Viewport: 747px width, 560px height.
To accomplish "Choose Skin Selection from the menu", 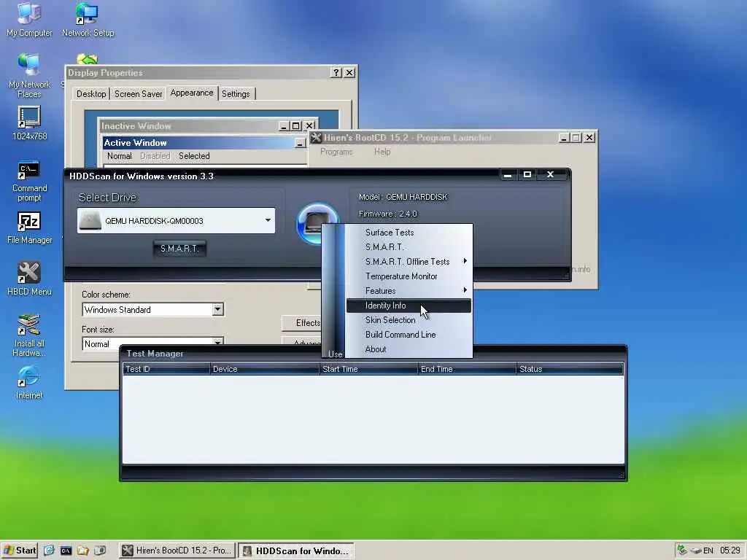I will (409, 320).
